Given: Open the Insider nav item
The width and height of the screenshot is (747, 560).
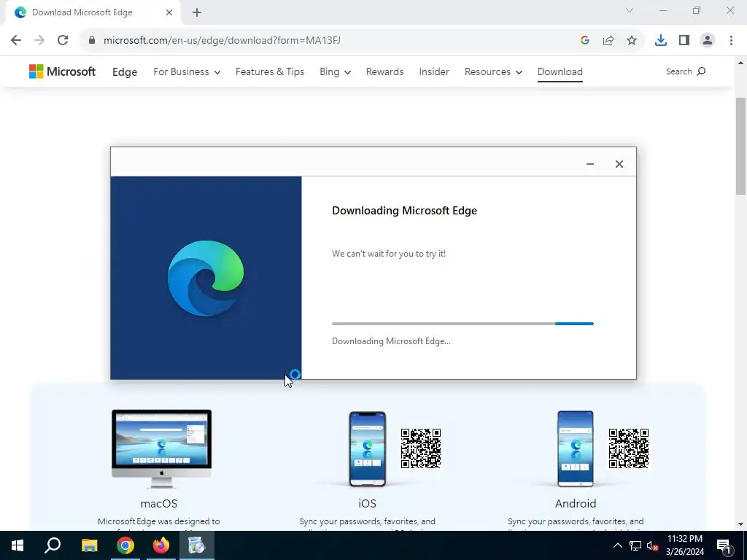Looking at the screenshot, I should click(434, 72).
